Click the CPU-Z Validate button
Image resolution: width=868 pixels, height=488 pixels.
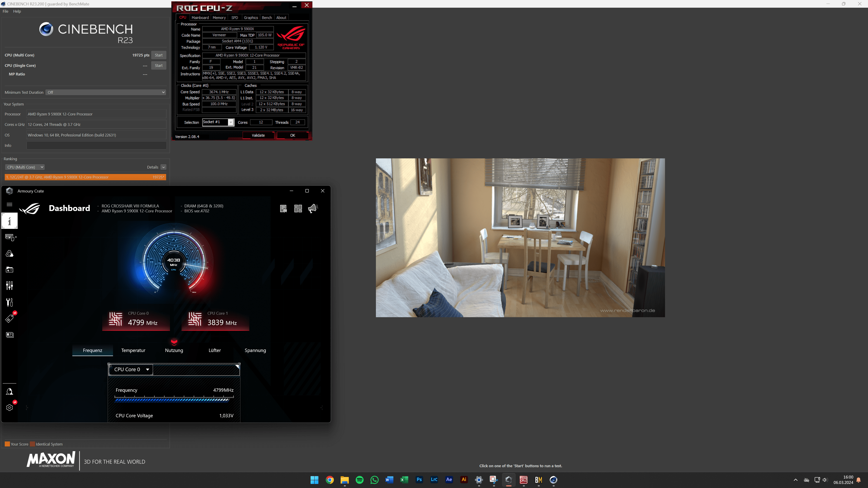[x=258, y=135]
